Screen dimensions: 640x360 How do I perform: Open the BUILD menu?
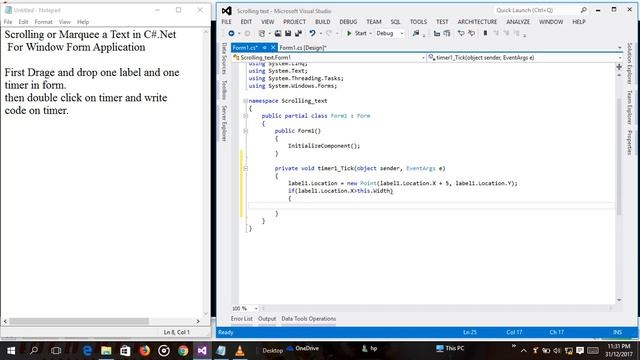[322, 22]
